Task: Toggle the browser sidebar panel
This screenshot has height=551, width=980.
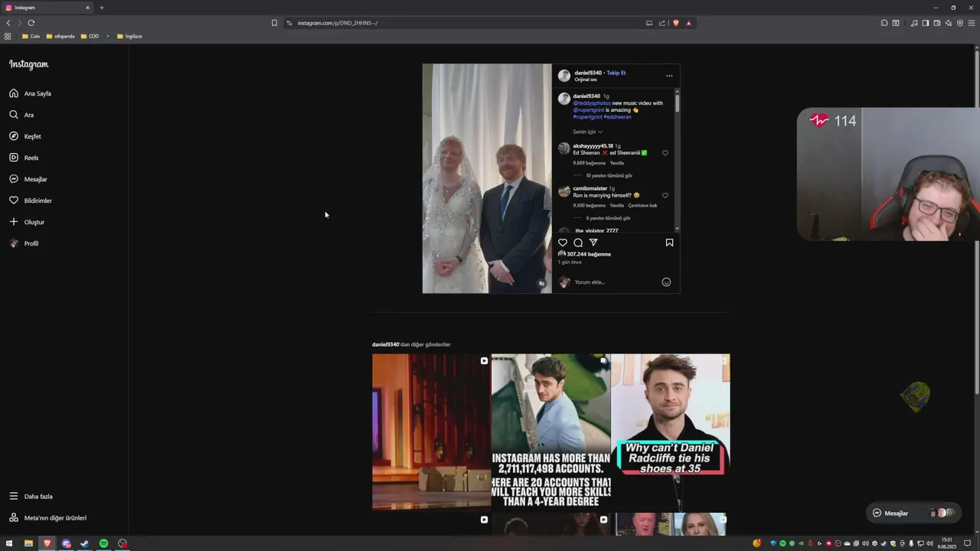Action: [926, 23]
